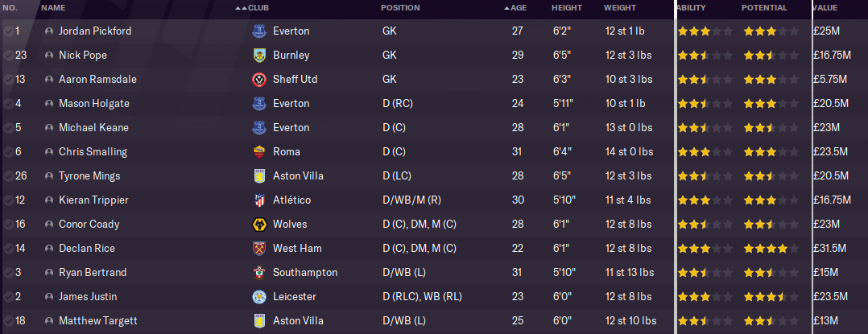Sort the table by Position header
Image resolution: width=868 pixels, height=334 pixels.
pos(400,8)
